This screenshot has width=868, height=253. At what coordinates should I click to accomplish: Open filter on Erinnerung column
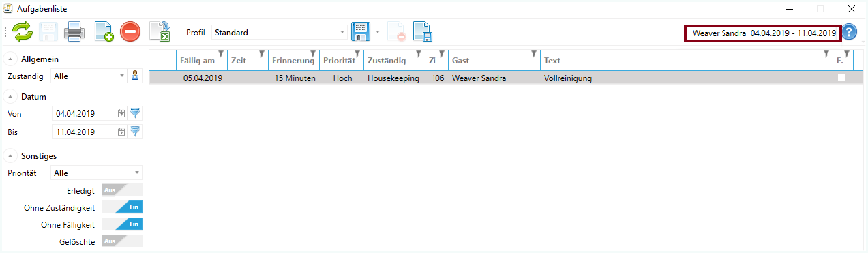[312, 53]
